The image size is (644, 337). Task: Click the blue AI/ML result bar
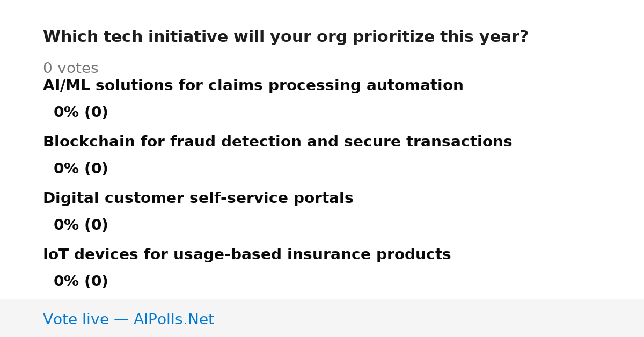[x=43, y=113]
